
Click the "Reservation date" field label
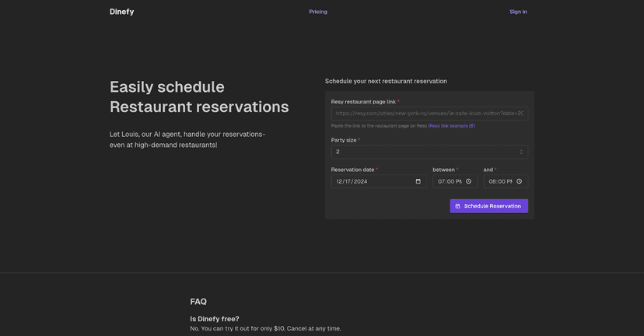pos(352,170)
